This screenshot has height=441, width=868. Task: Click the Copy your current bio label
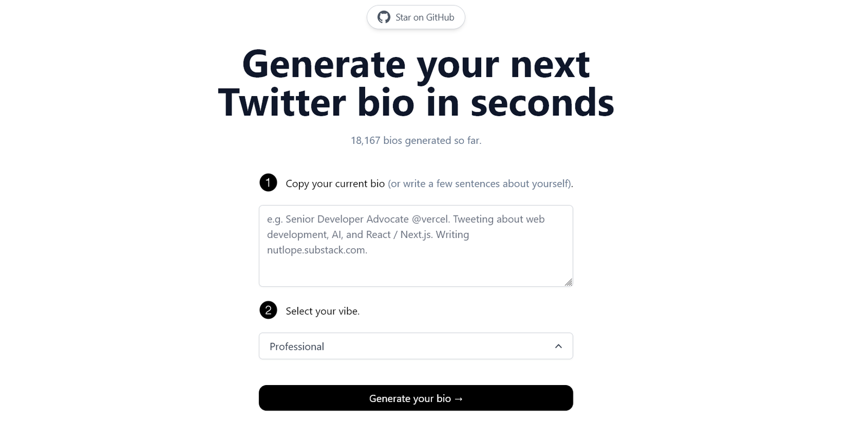coord(335,184)
